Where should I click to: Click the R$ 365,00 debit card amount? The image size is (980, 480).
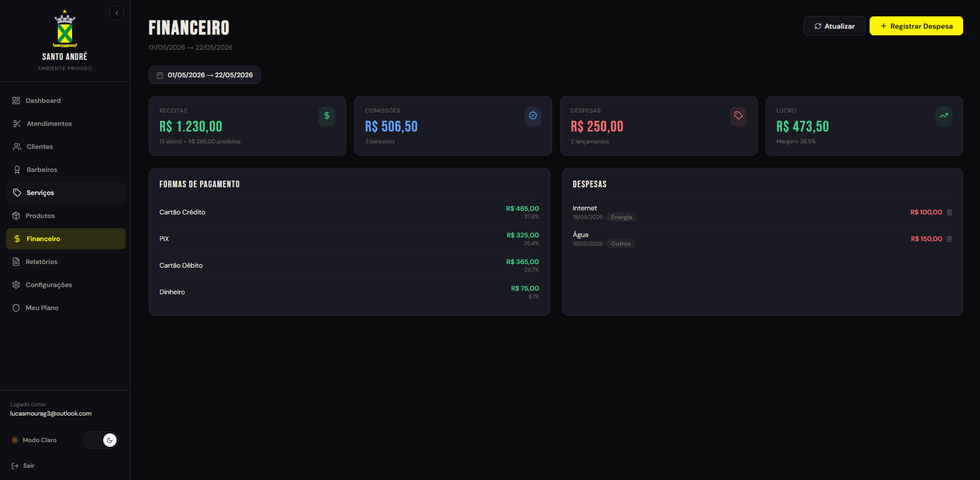[522, 262]
